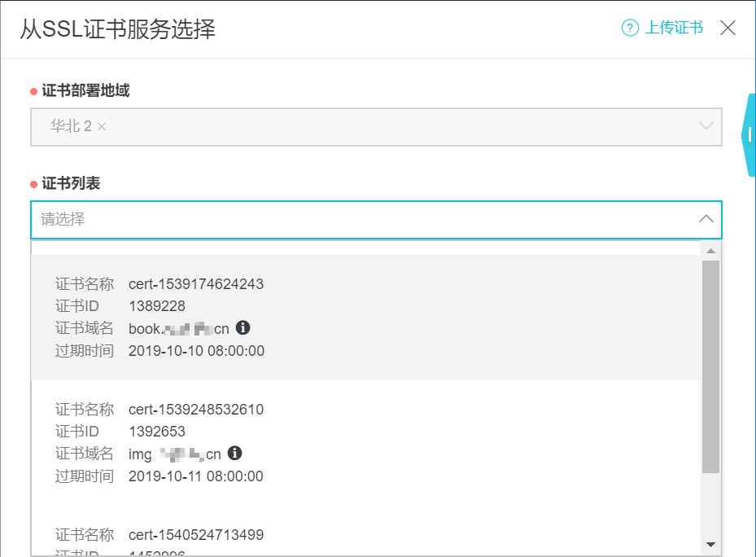Click the scroll down arrow in the list

point(710,544)
